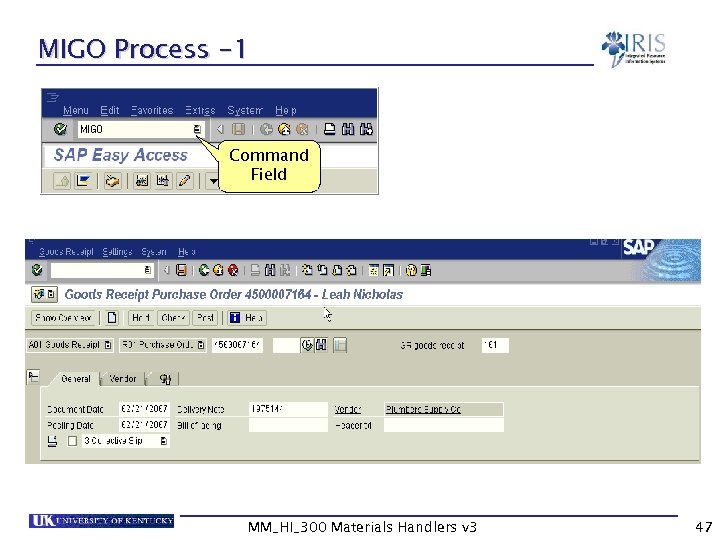The height and width of the screenshot is (540, 720).
Task: Click the Show Overview button
Action: (x=63, y=318)
